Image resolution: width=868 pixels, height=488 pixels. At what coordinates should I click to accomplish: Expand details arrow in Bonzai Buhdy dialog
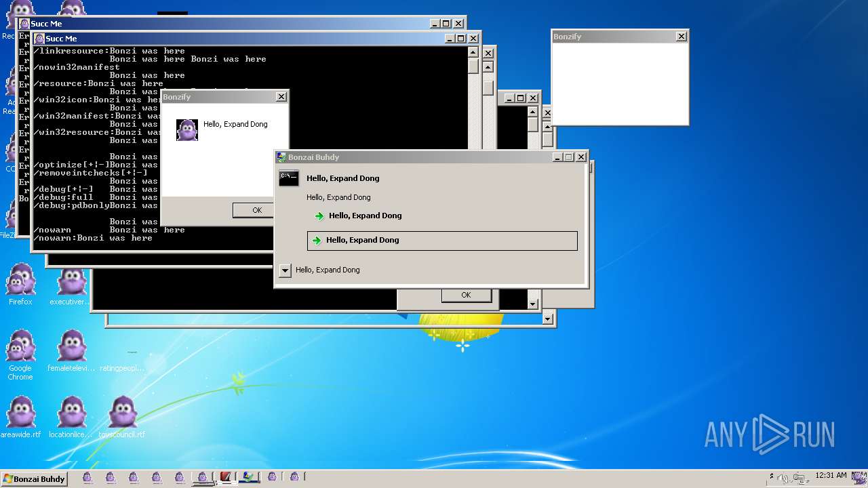pos(285,270)
